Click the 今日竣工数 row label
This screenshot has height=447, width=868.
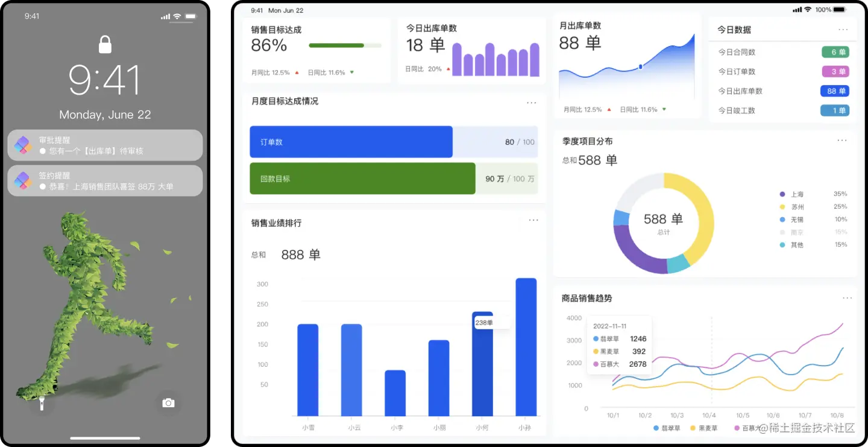737,110
